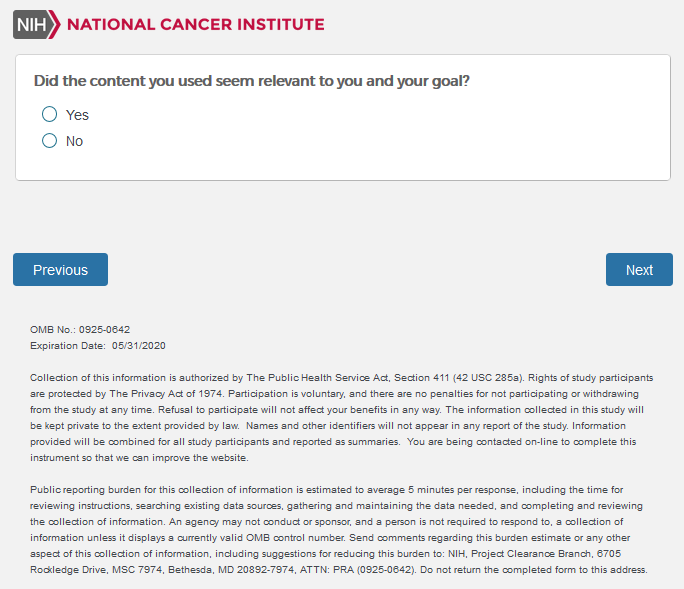Go back with the Previous button
This screenshot has width=684, height=589.
pos(60,270)
